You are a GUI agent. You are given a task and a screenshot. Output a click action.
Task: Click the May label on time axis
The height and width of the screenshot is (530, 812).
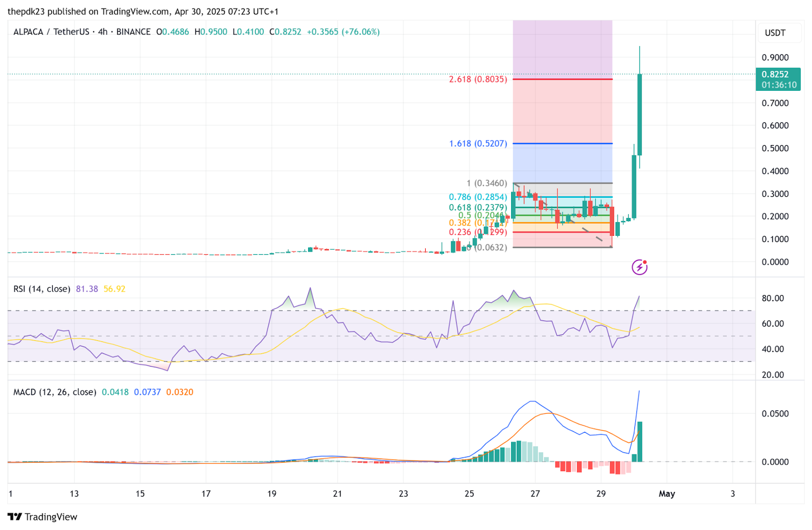coord(667,493)
